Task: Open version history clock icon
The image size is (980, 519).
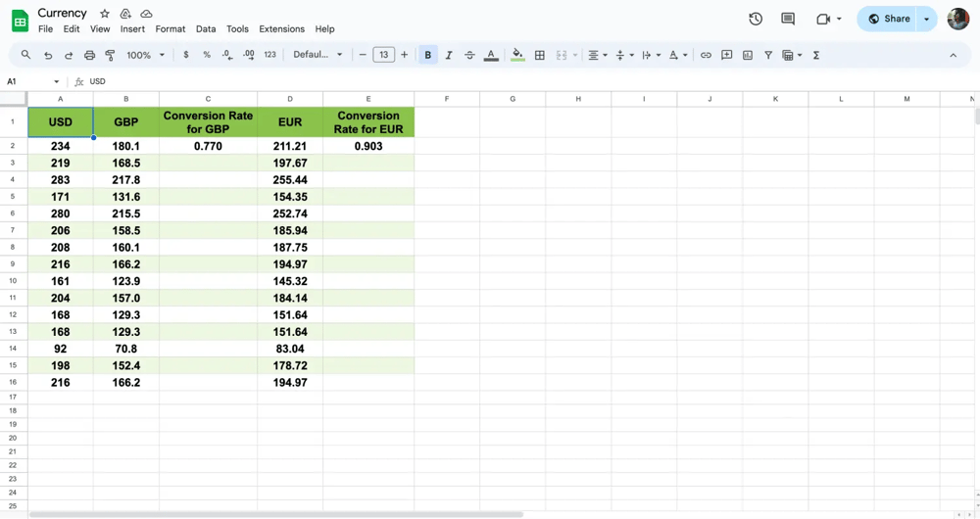Action: [x=756, y=19]
